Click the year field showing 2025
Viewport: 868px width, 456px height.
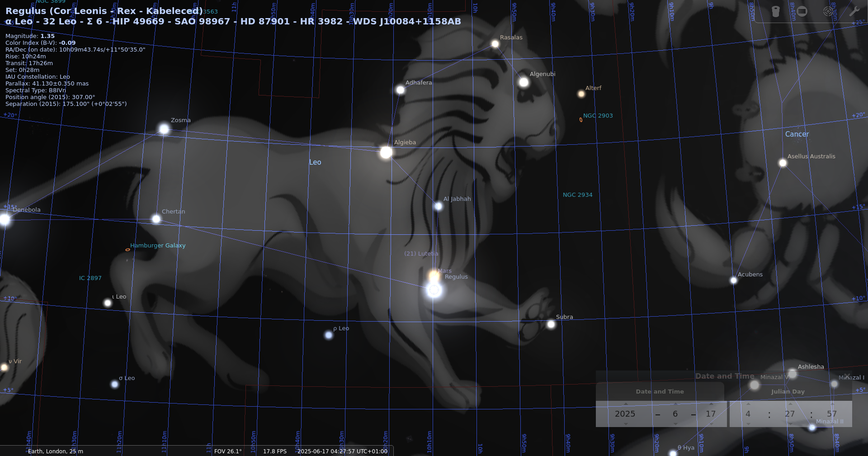coord(625,414)
